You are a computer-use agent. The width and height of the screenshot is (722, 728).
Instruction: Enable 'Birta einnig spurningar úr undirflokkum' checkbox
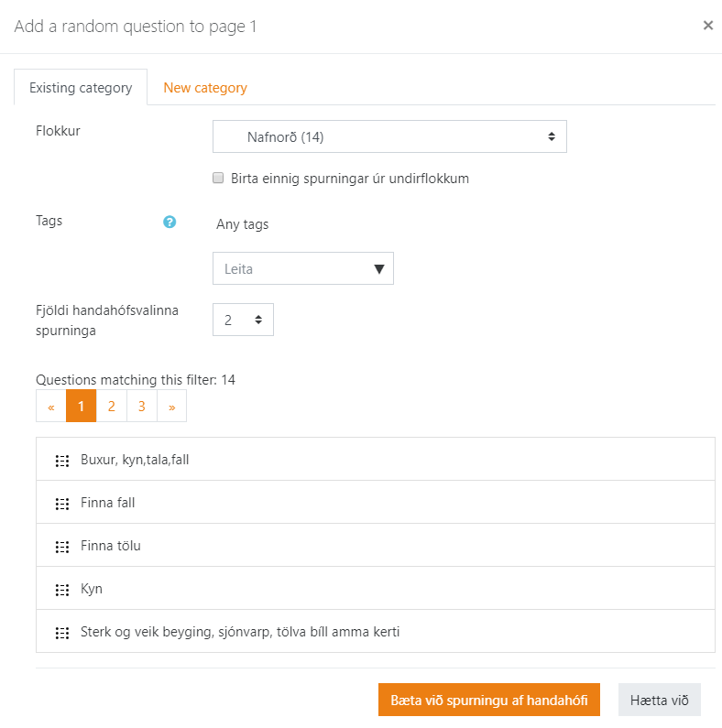[218, 179]
